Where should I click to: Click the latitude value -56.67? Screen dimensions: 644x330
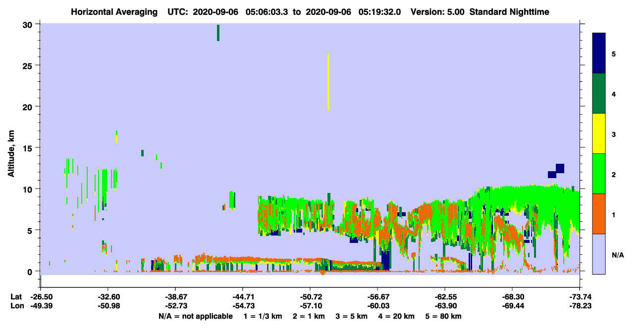[x=377, y=297]
